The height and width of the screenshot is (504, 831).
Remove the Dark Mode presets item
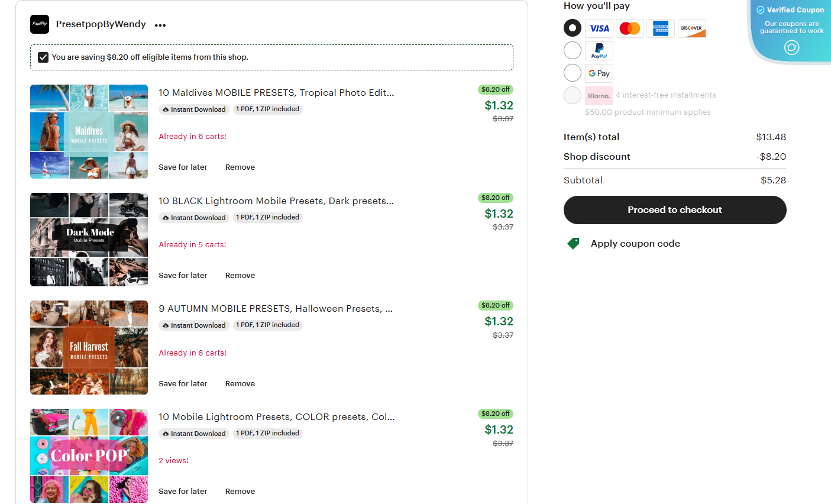coord(240,275)
